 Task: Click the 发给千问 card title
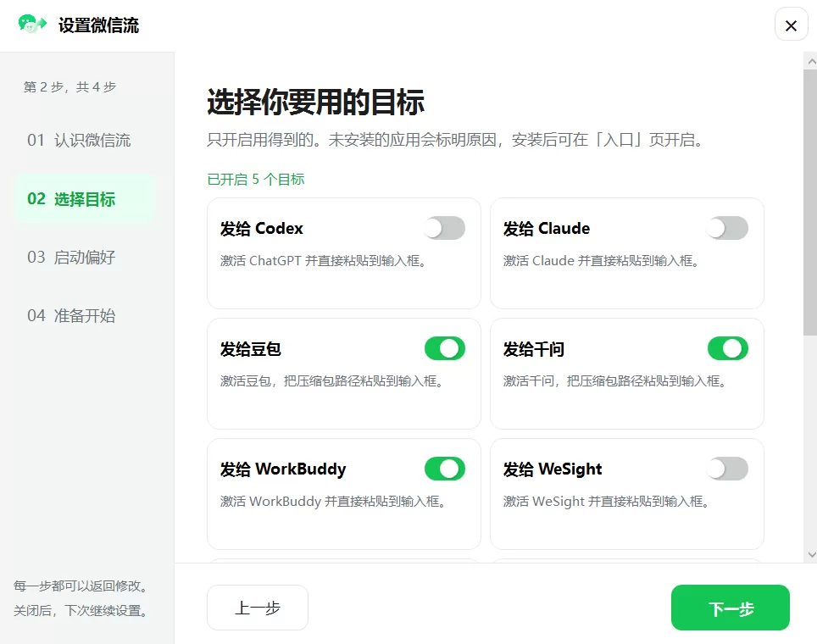pos(534,349)
